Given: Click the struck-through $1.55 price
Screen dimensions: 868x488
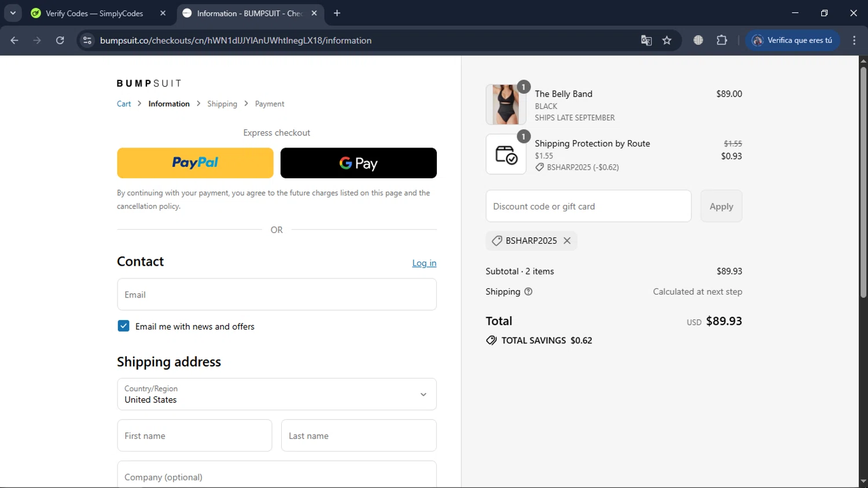Looking at the screenshot, I should tap(733, 144).
